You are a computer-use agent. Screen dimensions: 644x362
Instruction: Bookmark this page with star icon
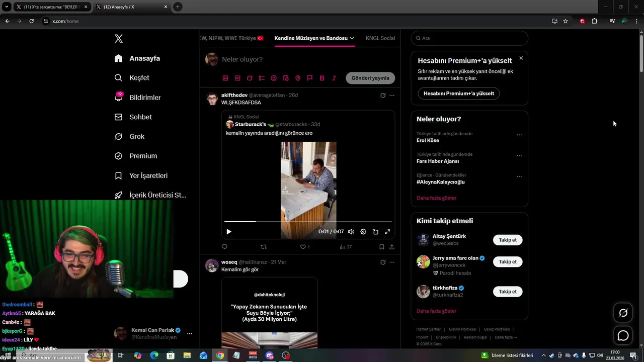tap(566, 21)
